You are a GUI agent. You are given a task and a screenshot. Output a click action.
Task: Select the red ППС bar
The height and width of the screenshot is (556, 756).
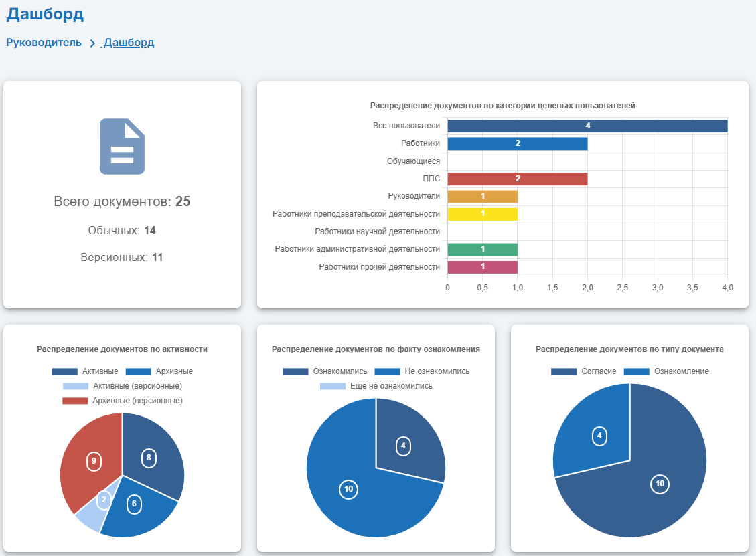pyautogui.click(x=517, y=179)
